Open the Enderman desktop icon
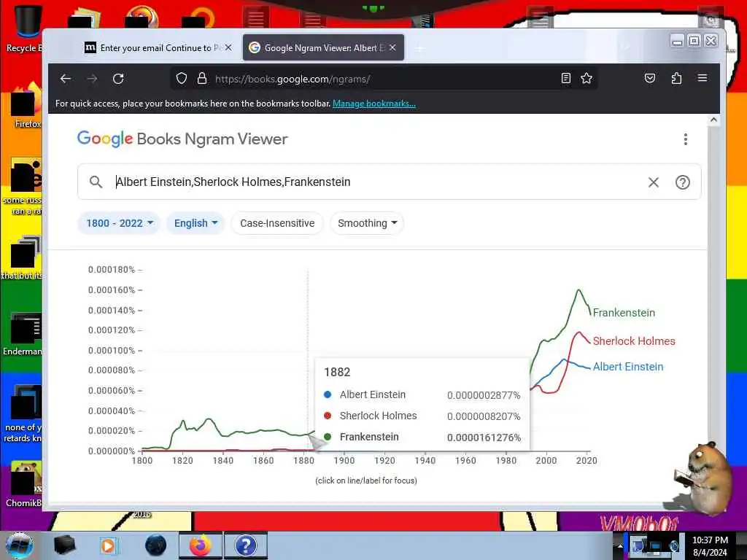 [24, 334]
